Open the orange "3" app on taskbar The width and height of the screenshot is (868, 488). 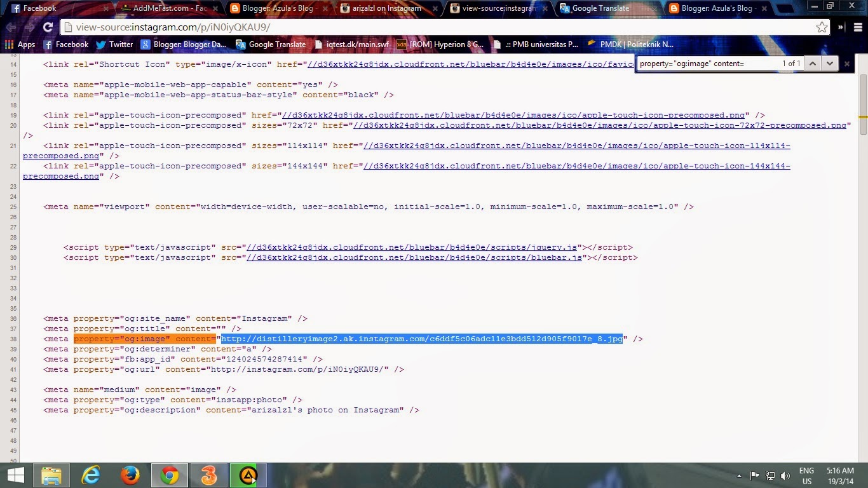[x=209, y=475]
